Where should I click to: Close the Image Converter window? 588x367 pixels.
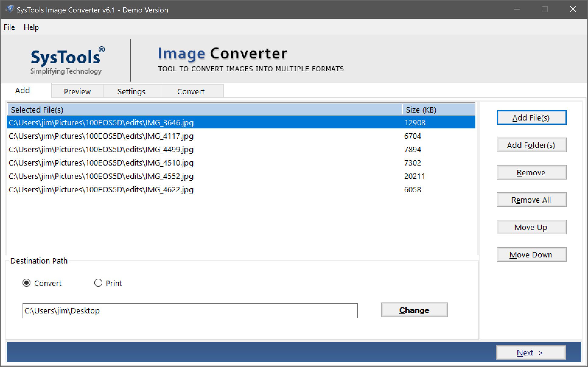tap(573, 9)
